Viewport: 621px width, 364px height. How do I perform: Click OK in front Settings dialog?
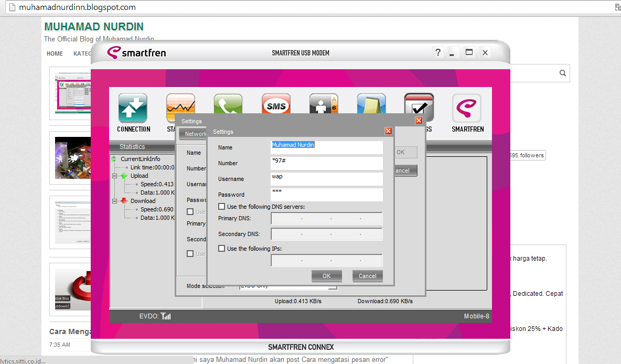(326, 276)
